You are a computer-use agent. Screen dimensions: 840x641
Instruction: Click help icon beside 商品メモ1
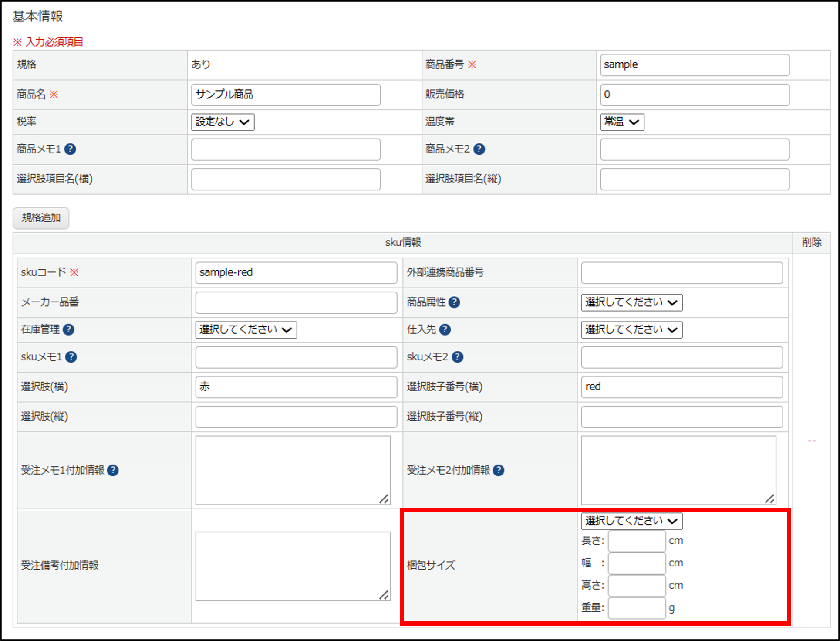point(70,149)
